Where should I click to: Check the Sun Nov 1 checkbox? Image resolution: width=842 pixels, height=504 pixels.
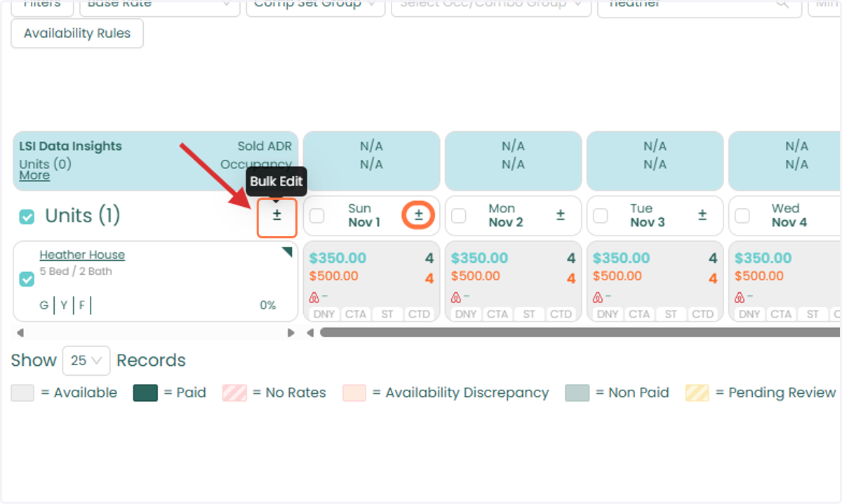tap(317, 216)
